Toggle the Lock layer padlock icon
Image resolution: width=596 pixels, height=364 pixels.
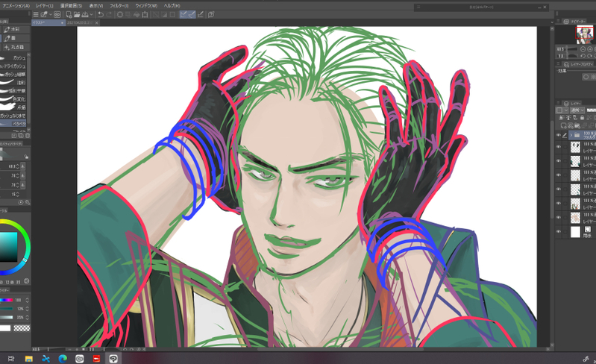[x=583, y=118]
